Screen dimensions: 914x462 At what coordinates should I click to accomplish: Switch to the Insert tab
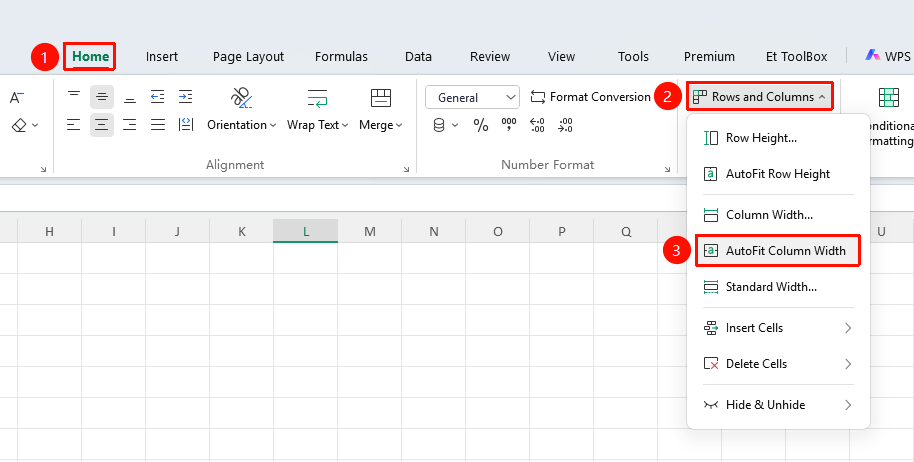162,57
